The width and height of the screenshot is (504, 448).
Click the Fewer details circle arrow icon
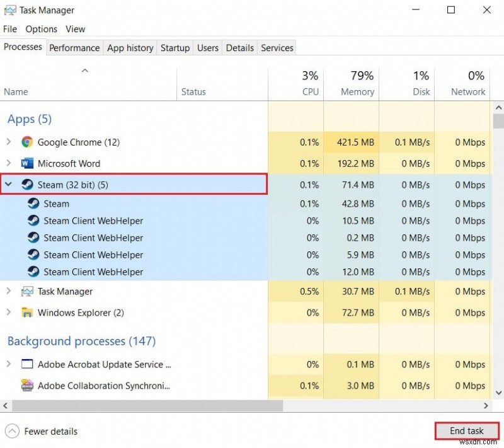(12, 431)
